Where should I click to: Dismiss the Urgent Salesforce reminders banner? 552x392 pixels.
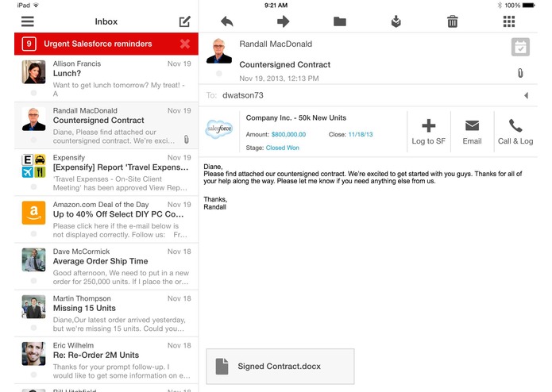click(185, 44)
